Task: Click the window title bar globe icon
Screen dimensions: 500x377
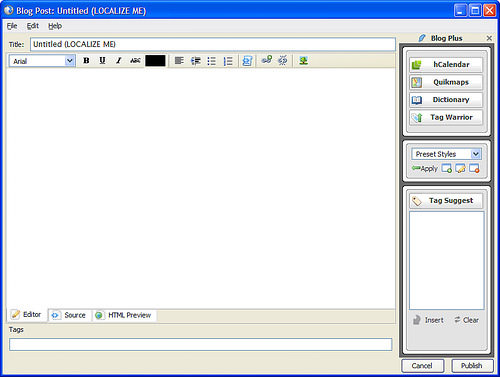Action: (9, 10)
